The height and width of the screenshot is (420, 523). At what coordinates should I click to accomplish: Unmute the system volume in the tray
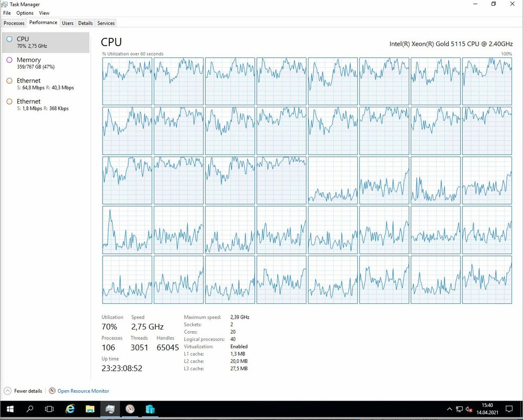(x=468, y=409)
